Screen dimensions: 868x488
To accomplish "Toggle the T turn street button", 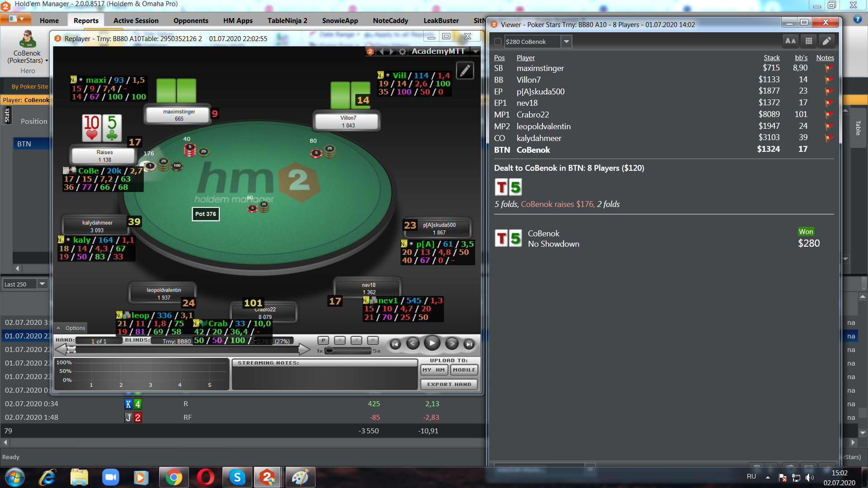I will coord(356,341).
